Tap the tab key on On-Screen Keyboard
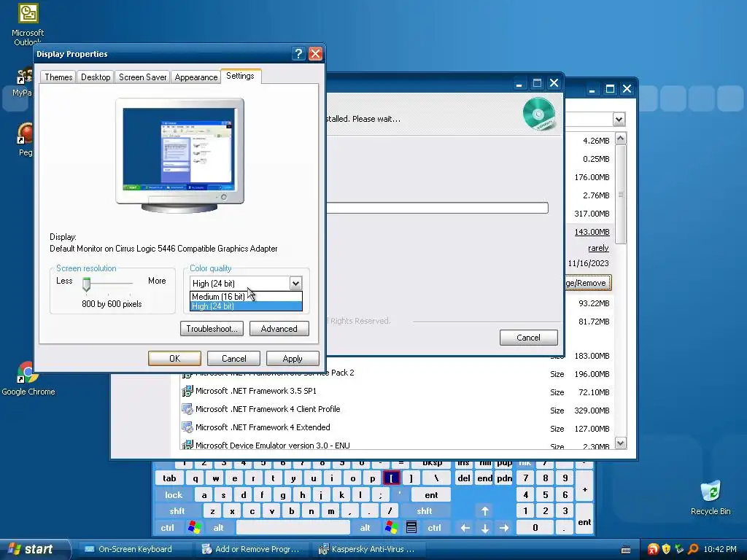Screen dimensions: 747x560 tap(169, 478)
